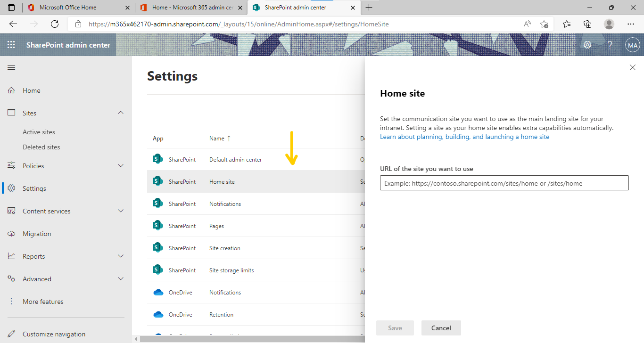This screenshot has height=343, width=644.
Task: Open help via the question mark icon
Action: (610, 45)
